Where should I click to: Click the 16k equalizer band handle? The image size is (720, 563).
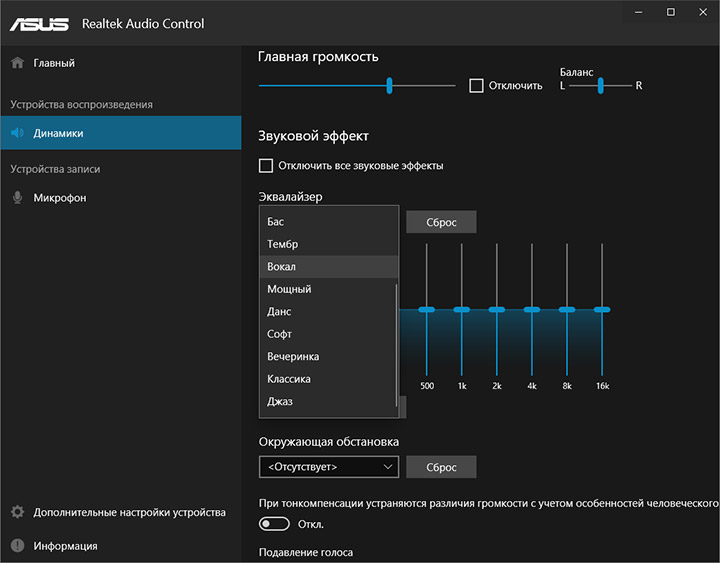[602, 310]
